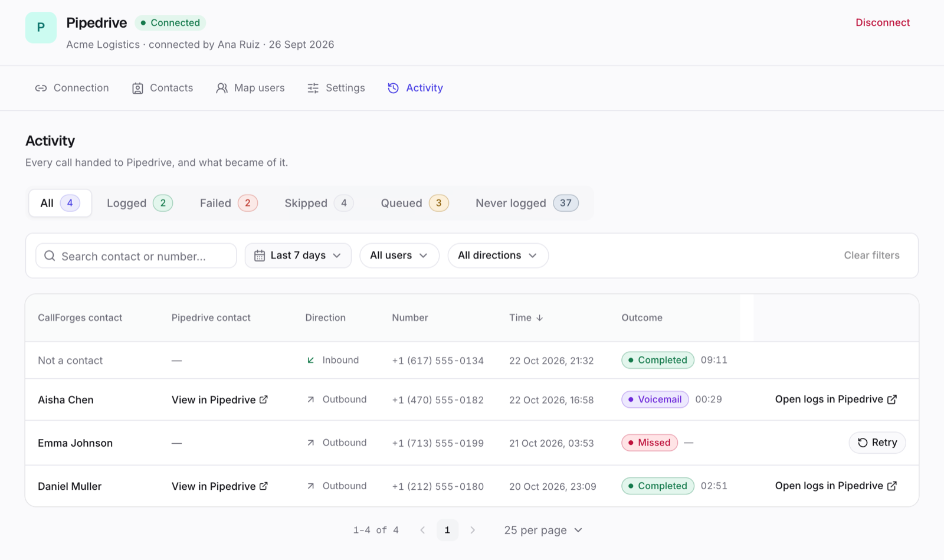This screenshot has width=944, height=560.
Task: Change the 25 per page selector
Action: point(543,530)
